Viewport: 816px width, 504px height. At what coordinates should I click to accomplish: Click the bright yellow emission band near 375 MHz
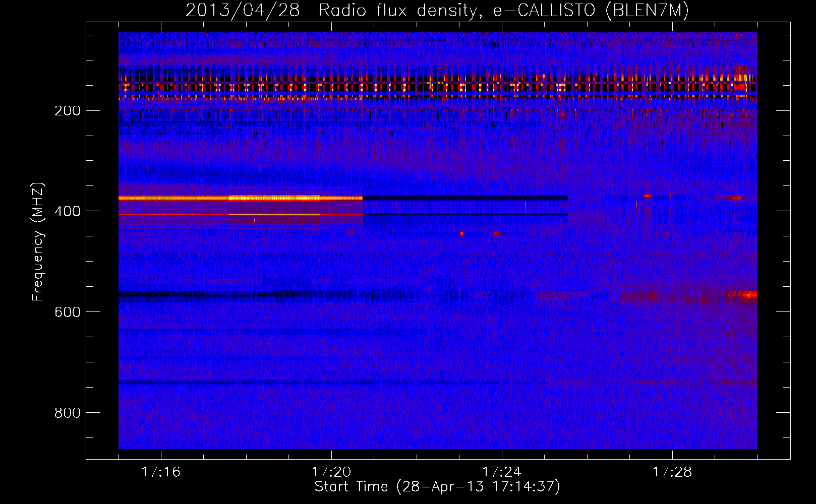pyautogui.click(x=241, y=198)
